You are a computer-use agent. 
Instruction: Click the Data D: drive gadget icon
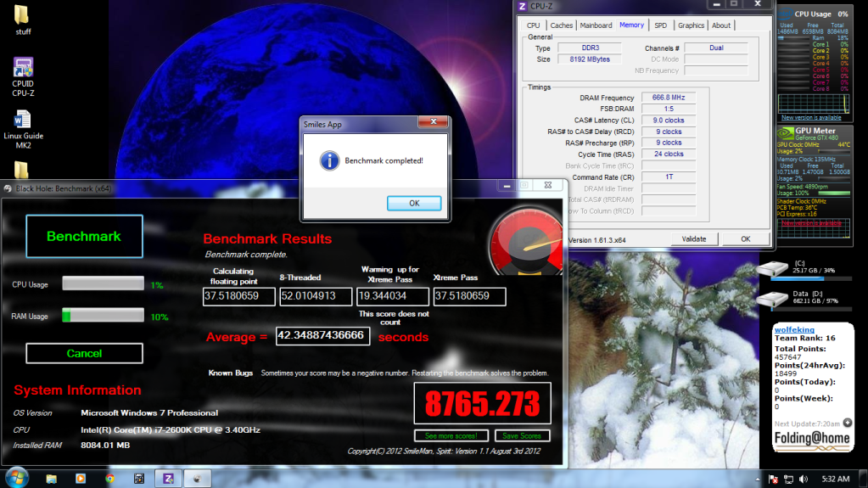(x=772, y=299)
